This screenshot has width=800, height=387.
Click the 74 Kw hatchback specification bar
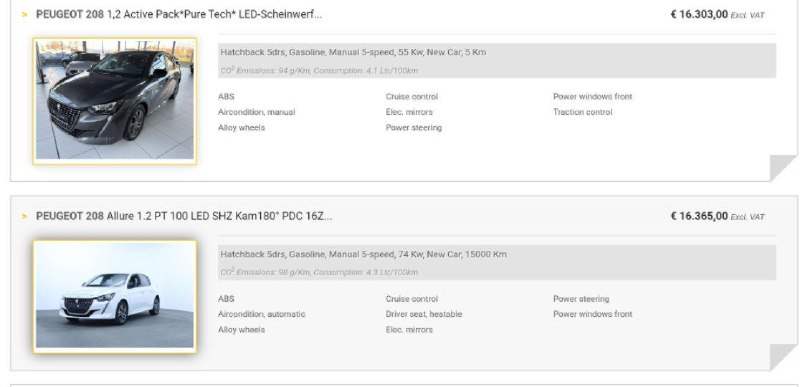pos(497,263)
